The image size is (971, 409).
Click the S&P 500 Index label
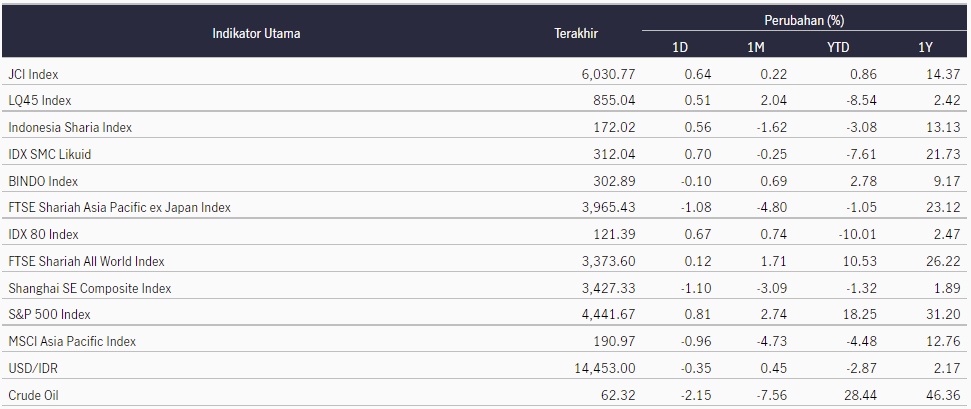49,315
